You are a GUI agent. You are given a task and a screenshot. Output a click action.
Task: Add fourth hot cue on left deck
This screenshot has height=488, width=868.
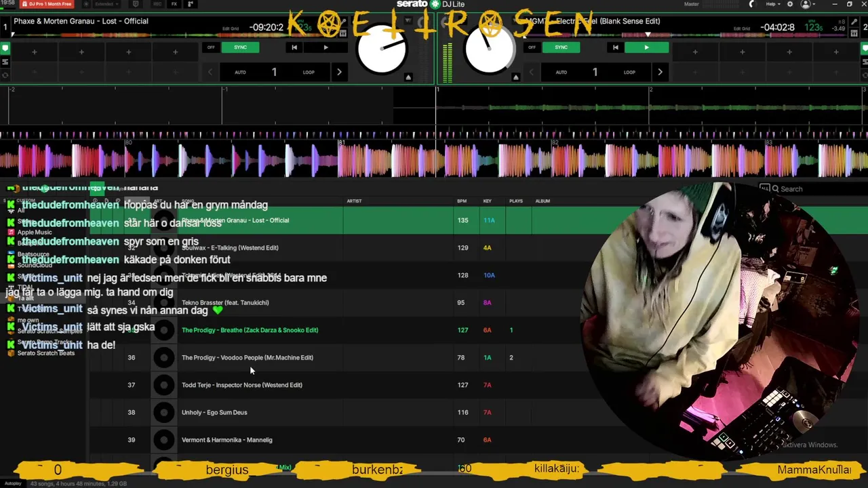(175, 52)
